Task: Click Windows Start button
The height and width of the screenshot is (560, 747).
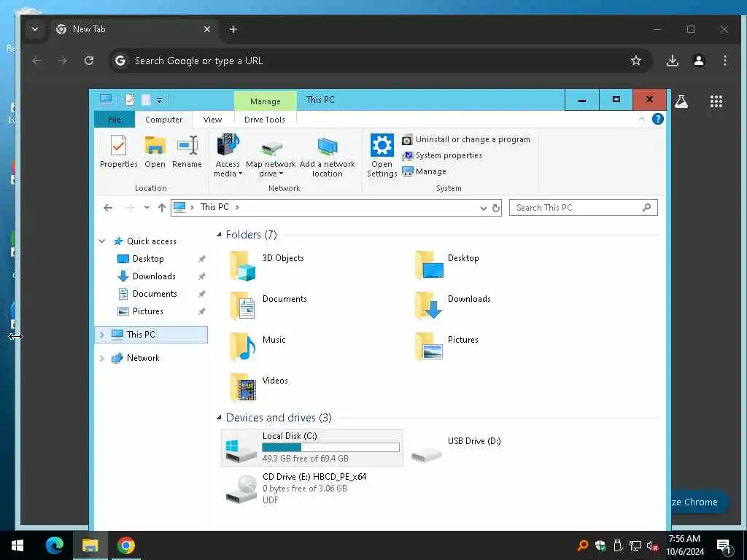Action: 18,545
